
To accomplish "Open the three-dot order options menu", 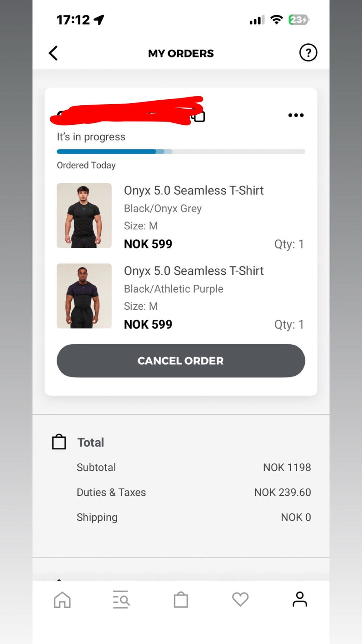I will [x=296, y=115].
